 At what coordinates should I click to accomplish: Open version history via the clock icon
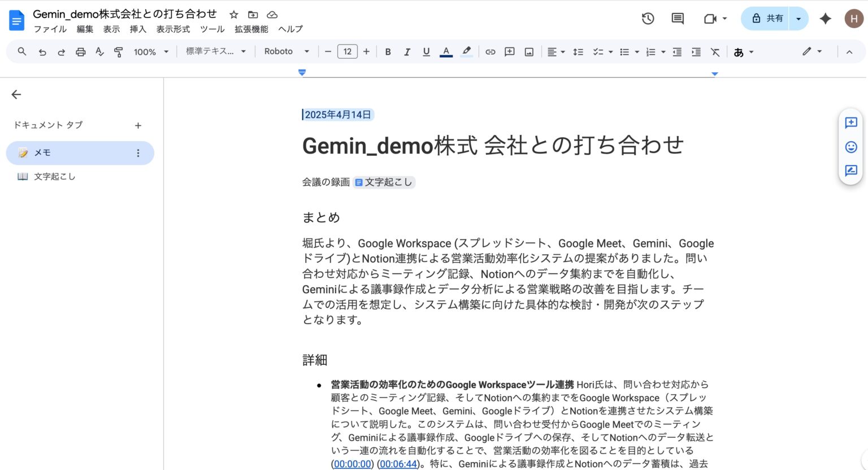[648, 18]
